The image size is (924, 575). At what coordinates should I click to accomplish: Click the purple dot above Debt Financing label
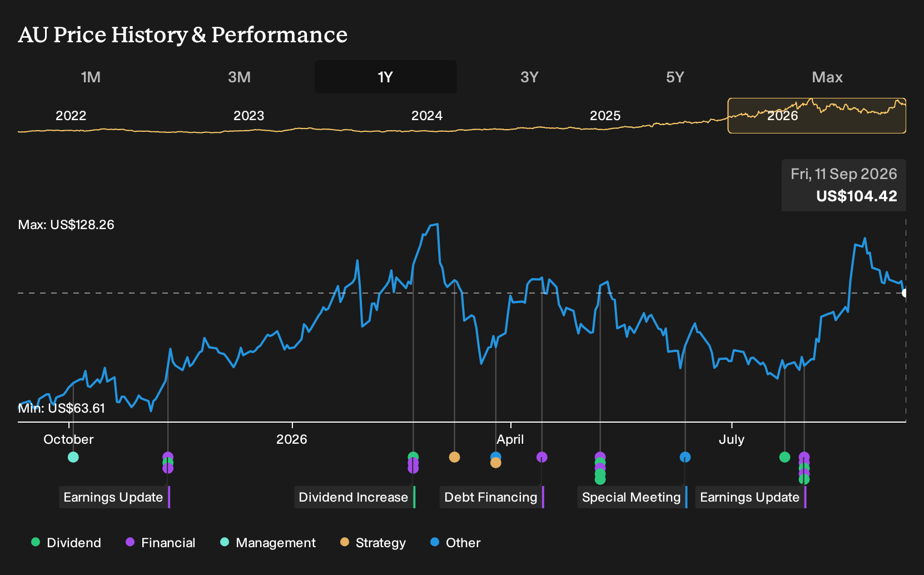[542, 457]
